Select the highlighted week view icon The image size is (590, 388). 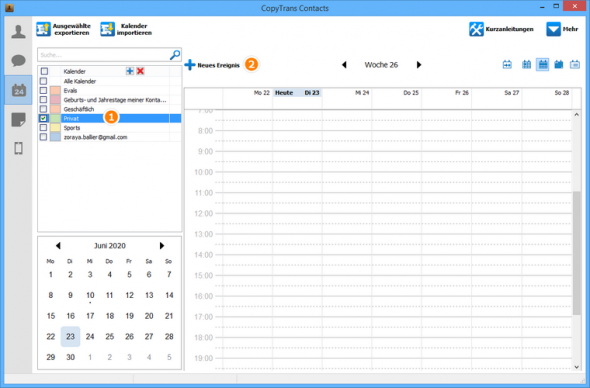click(543, 65)
